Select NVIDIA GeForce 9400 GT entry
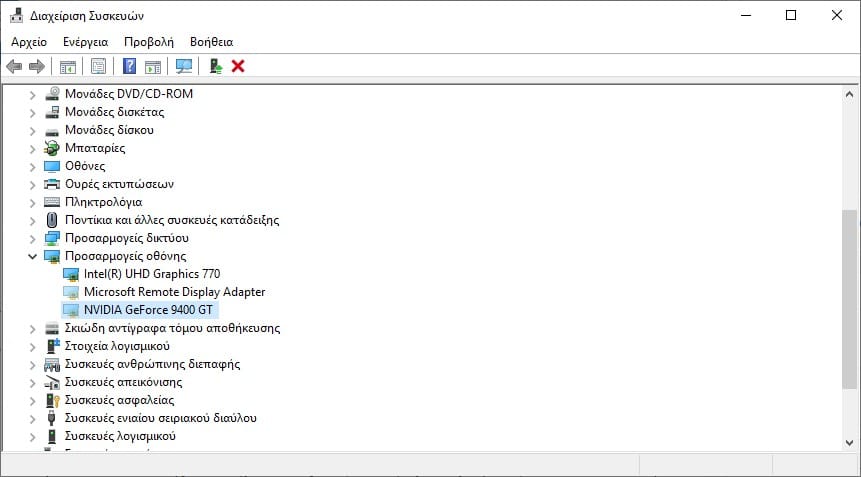The image size is (861, 477). pyautogui.click(x=148, y=310)
